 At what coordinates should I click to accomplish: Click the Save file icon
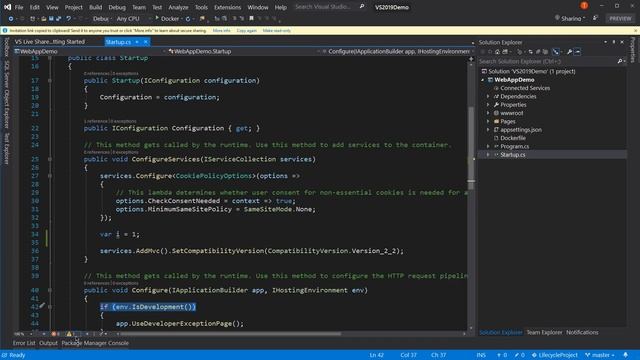click(51, 19)
